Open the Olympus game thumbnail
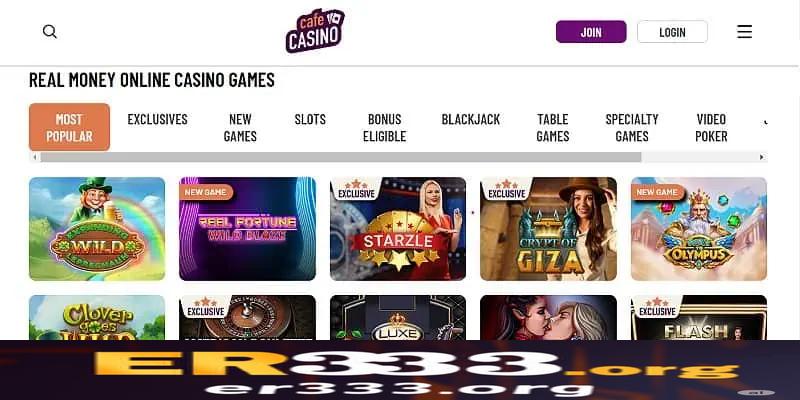The width and height of the screenshot is (800, 400). click(699, 229)
